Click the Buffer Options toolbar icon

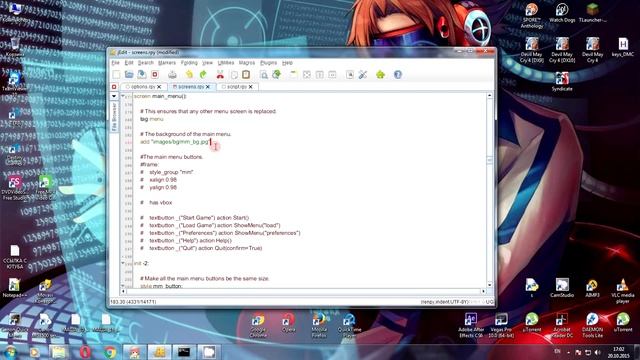tap(350, 75)
